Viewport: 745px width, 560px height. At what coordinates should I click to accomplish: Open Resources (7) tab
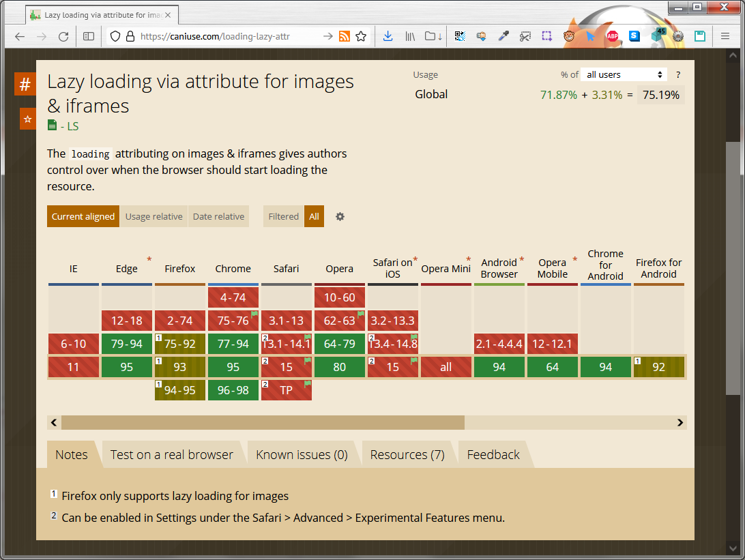tap(407, 454)
